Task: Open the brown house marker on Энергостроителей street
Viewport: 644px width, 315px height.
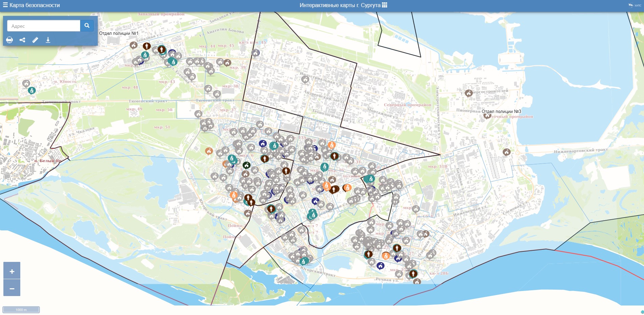Action: click(468, 93)
